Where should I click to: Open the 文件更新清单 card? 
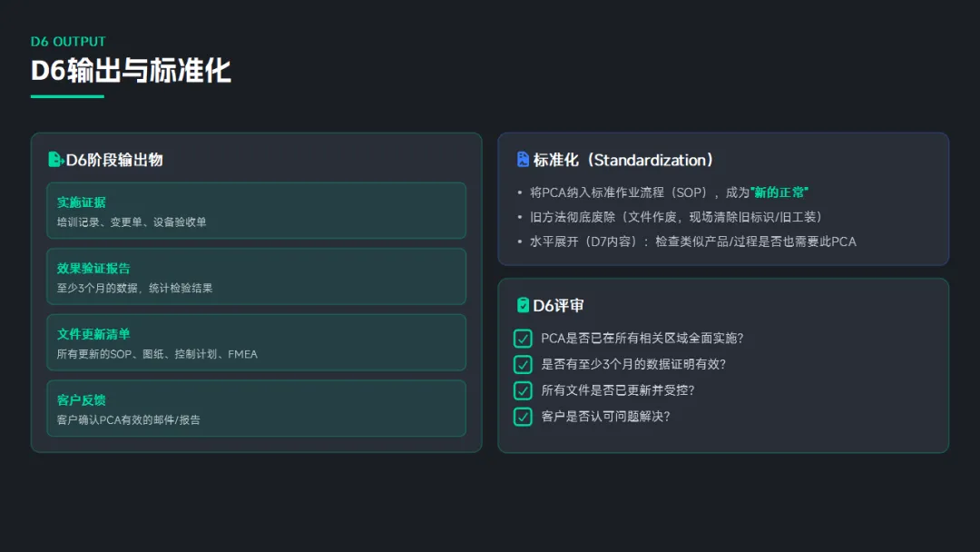(256, 342)
